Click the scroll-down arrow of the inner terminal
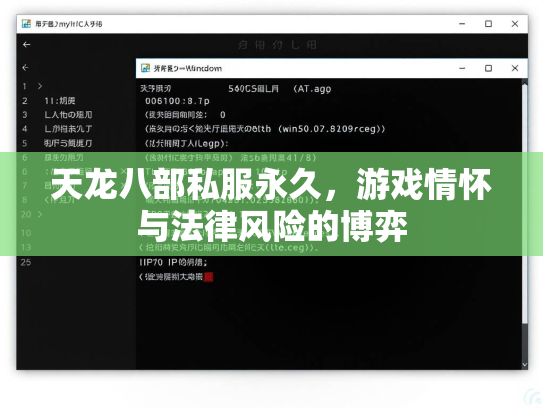The width and height of the screenshot is (543, 408). (x=525, y=365)
